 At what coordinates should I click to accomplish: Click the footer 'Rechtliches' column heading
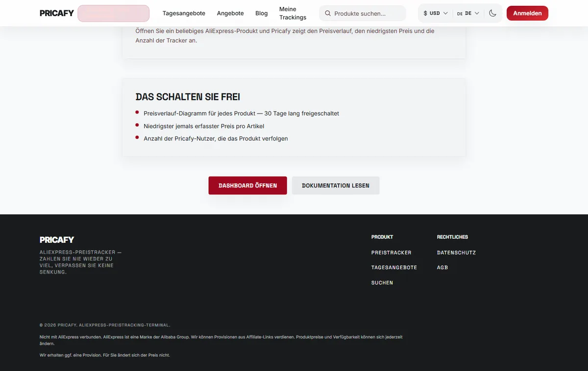pos(452,237)
